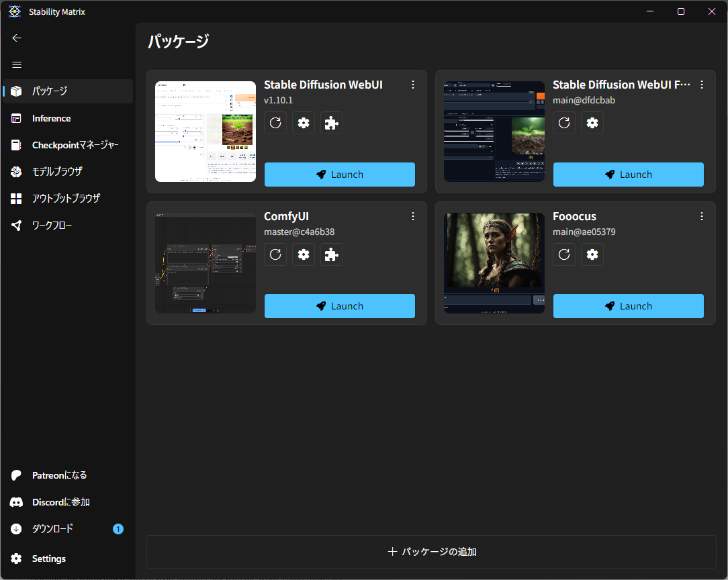Open the ダウンロード panel
This screenshot has height=580, width=728.
68,529
